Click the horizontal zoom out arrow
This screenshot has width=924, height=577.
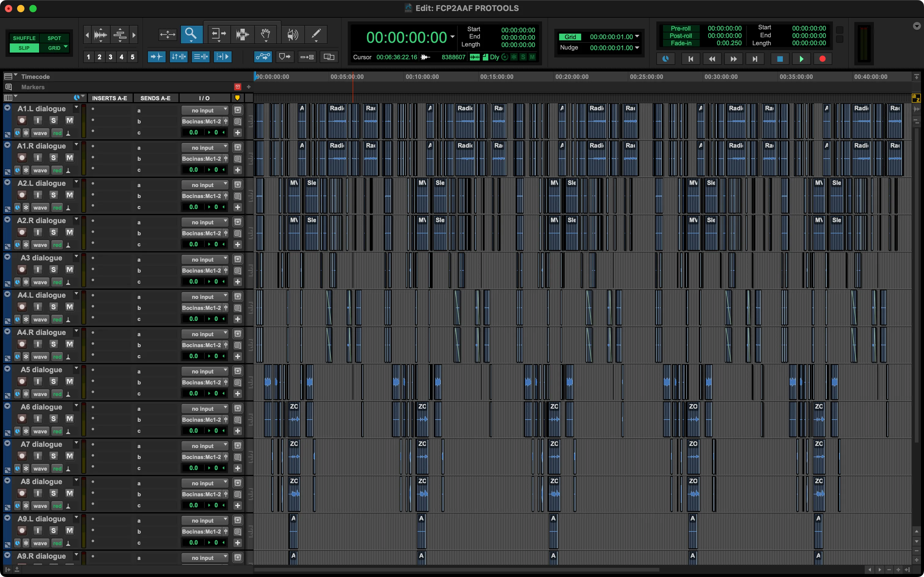87,35
